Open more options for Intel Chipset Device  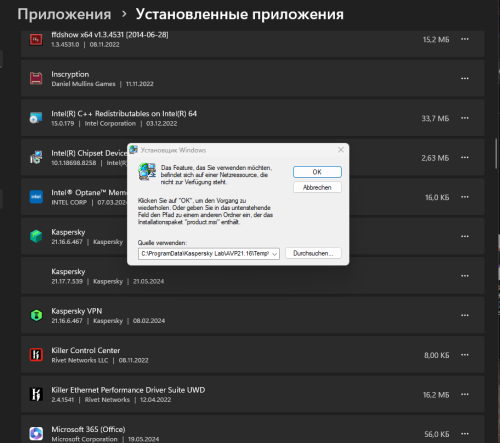(x=465, y=157)
